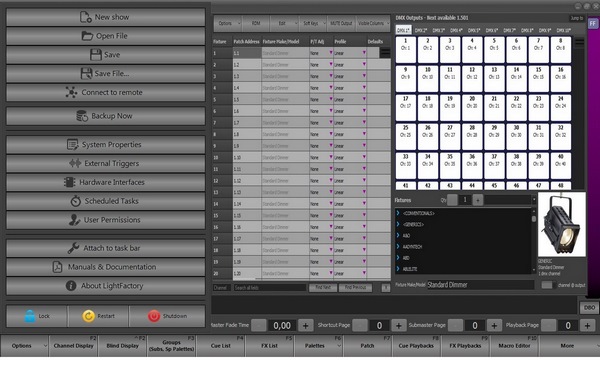Increase fixture Qty with plus button
600x377 pixels.
(x=478, y=200)
